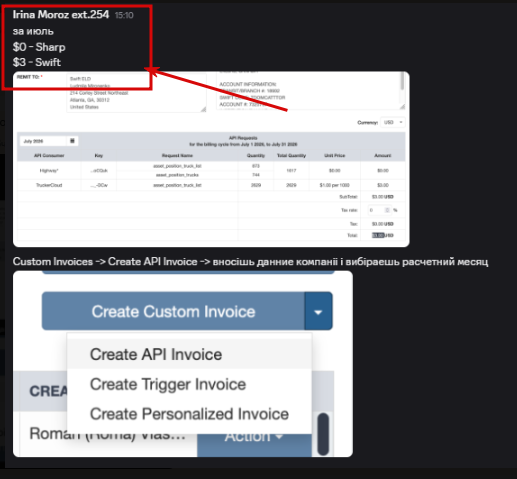Click the SubTotal $3.00 USD value
This screenshot has width=517, height=479.
coord(383,197)
